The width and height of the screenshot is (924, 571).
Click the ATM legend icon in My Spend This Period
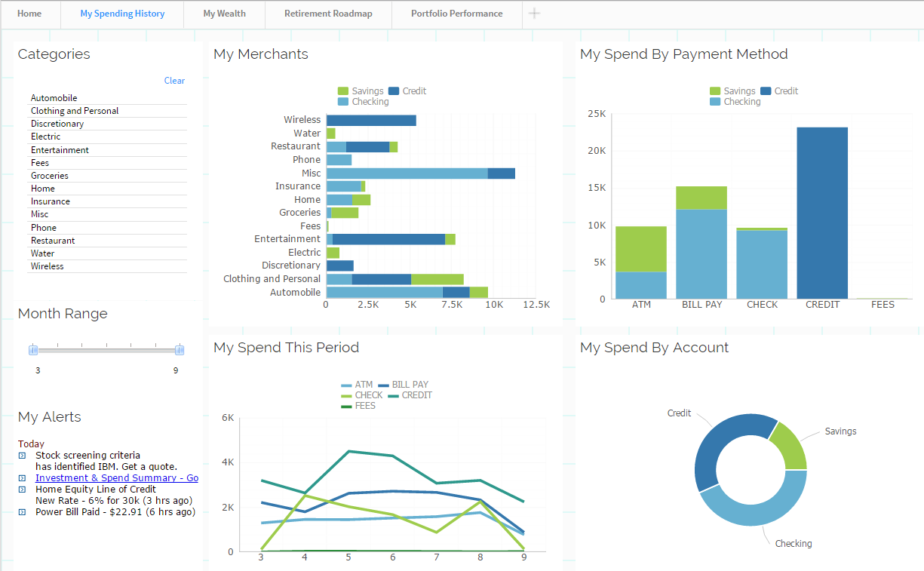(x=346, y=385)
